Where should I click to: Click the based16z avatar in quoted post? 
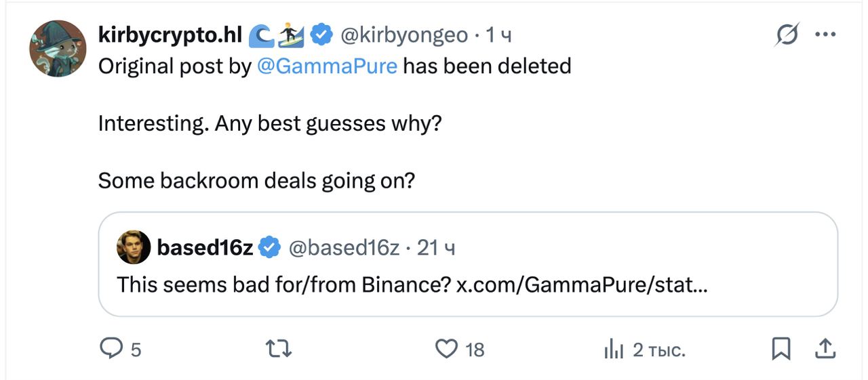click(x=134, y=247)
